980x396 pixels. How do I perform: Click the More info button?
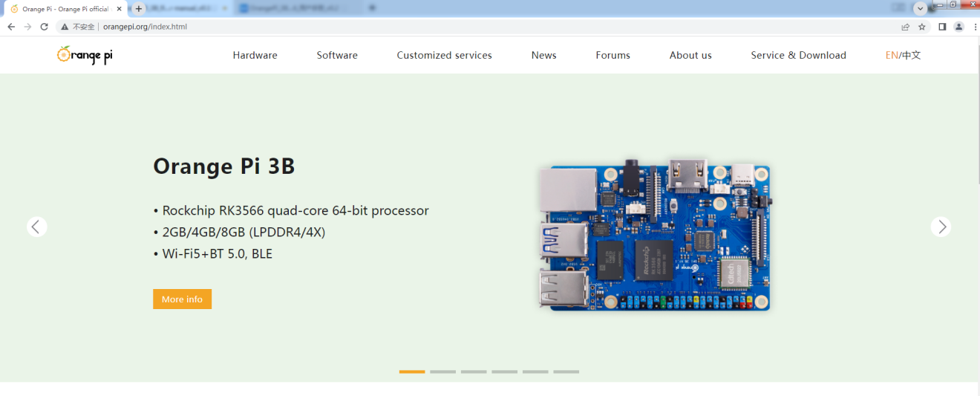tap(182, 299)
